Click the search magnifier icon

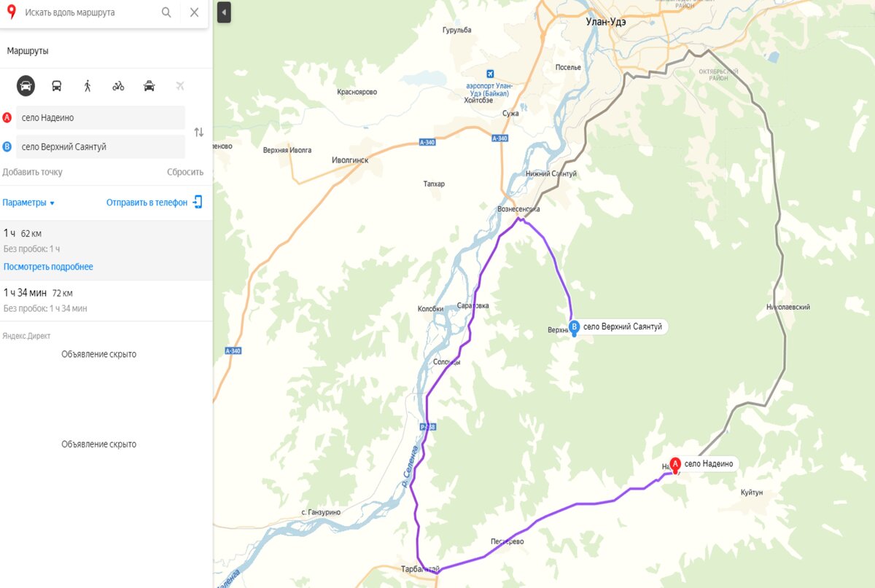tap(166, 12)
